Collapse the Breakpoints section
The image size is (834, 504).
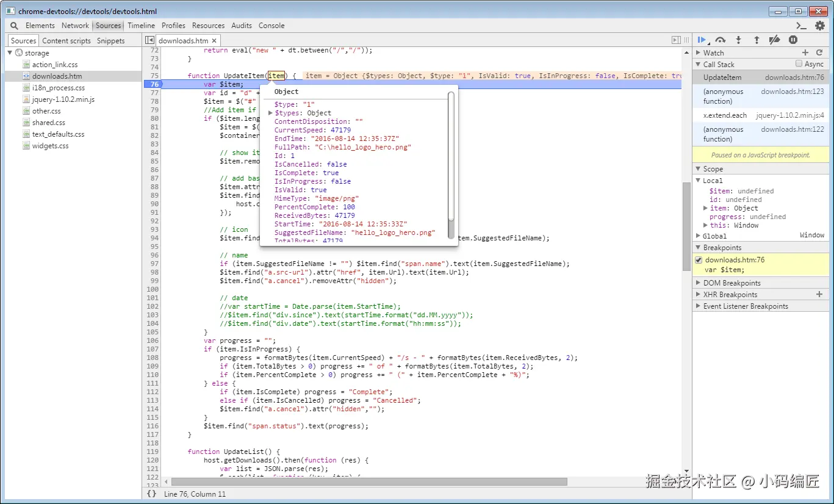698,248
